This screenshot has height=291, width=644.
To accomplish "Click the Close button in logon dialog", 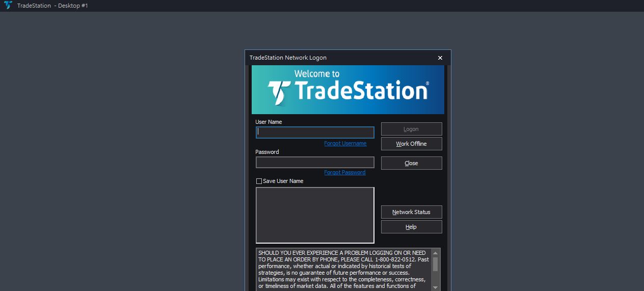I will click(411, 163).
